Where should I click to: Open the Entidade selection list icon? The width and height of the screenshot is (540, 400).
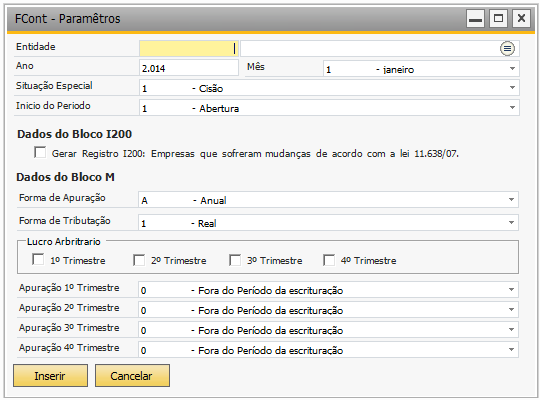click(507, 49)
